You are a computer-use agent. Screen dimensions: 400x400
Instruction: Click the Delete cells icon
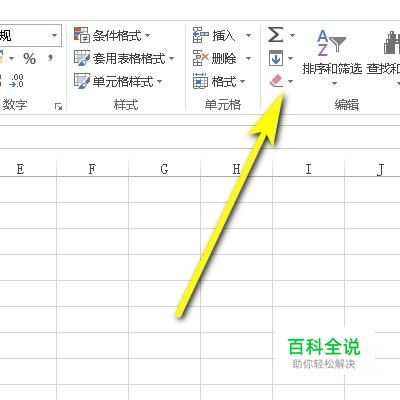(x=201, y=58)
